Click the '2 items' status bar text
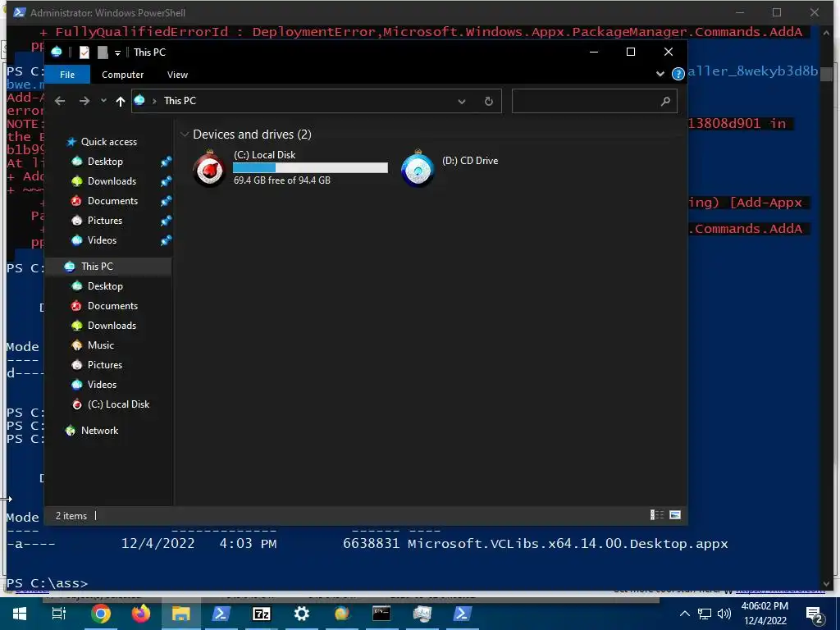The width and height of the screenshot is (840, 630). tap(71, 516)
